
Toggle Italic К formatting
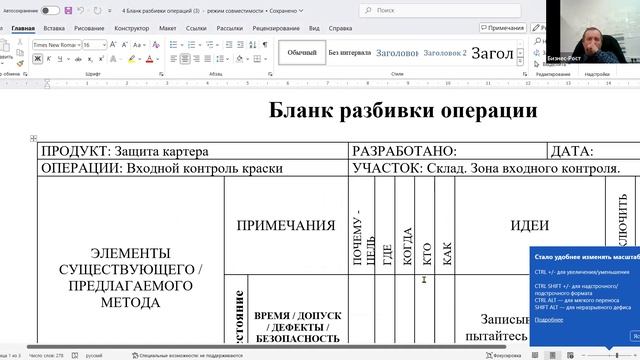tap(49, 59)
